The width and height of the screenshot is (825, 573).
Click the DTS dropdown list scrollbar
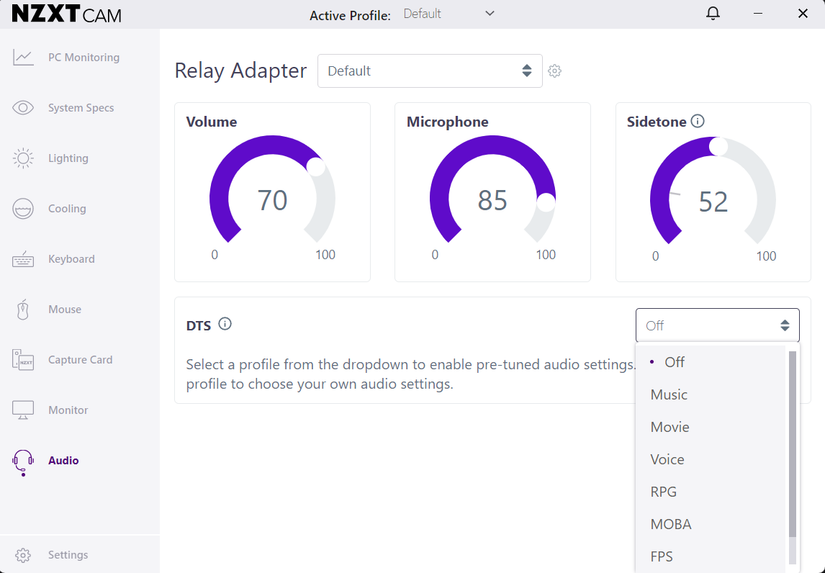[x=793, y=440]
